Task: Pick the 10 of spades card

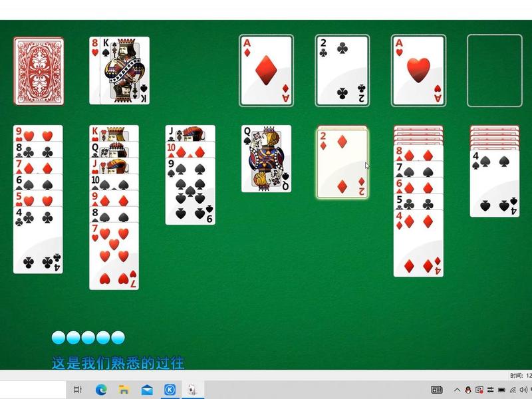Action: (x=114, y=182)
